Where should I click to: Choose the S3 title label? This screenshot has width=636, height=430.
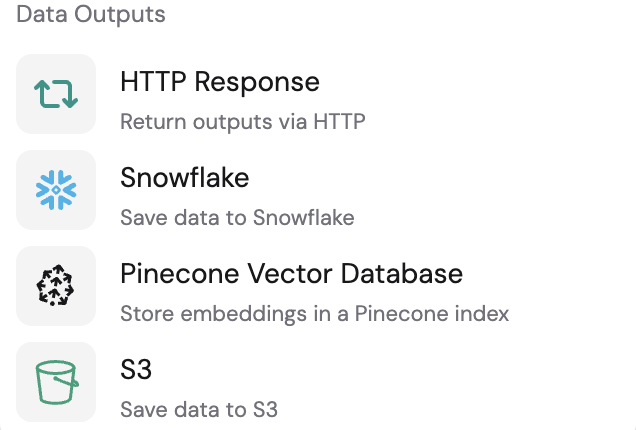(x=136, y=369)
